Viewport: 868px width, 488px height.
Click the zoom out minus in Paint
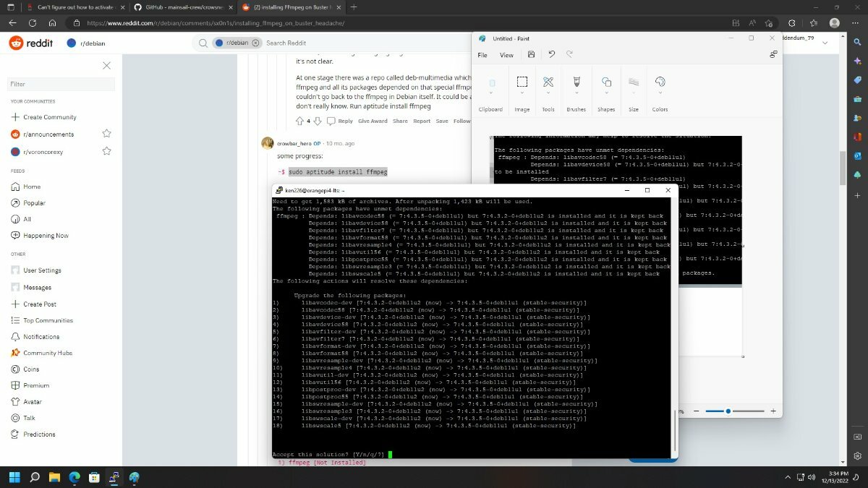point(696,411)
